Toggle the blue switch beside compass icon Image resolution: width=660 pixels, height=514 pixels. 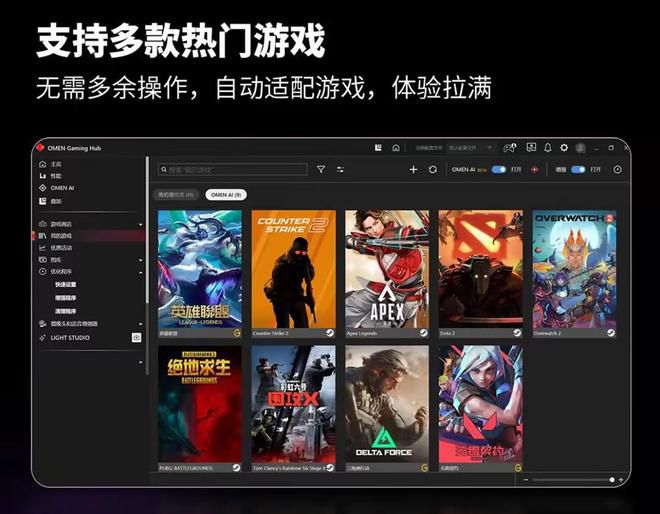[578, 169]
